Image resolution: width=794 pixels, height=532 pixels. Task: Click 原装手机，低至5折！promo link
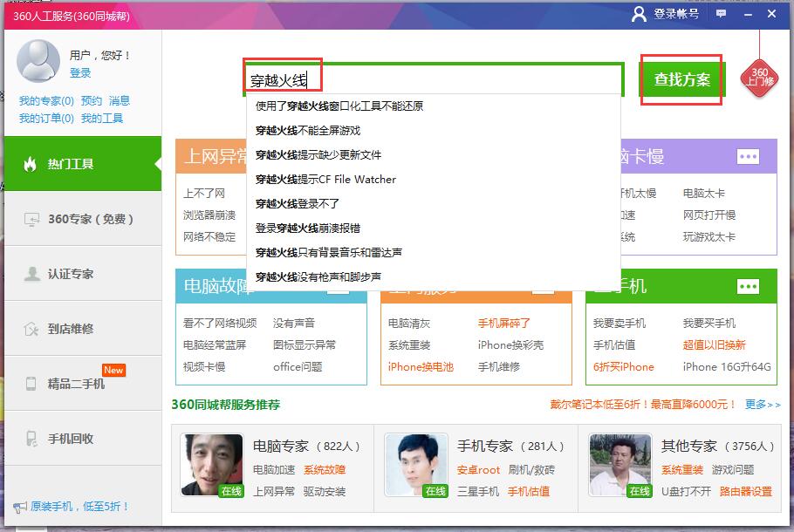(x=80, y=507)
